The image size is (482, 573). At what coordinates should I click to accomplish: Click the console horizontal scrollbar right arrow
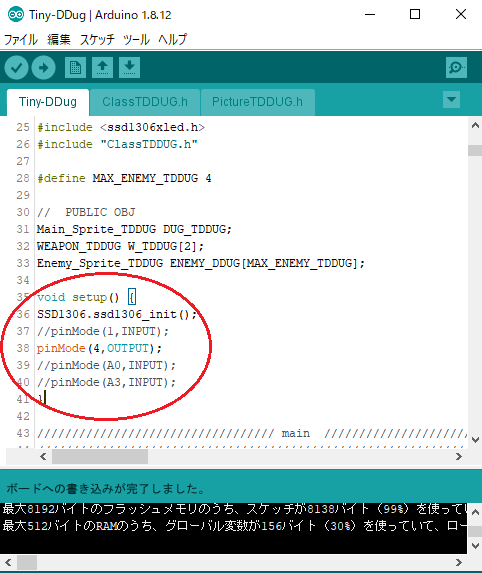(459, 562)
